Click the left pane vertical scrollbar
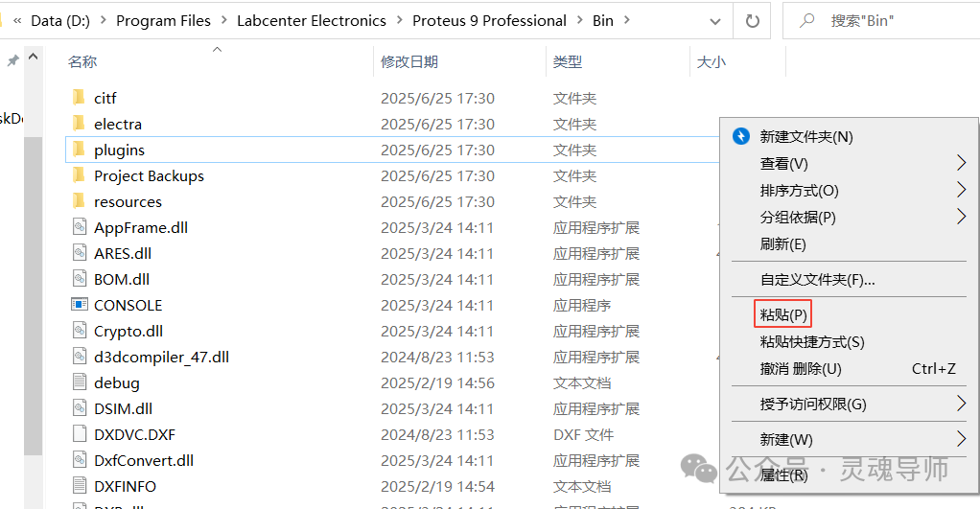Image resolution: width=980 pixels, height=509 pixels. pos(34,288)
